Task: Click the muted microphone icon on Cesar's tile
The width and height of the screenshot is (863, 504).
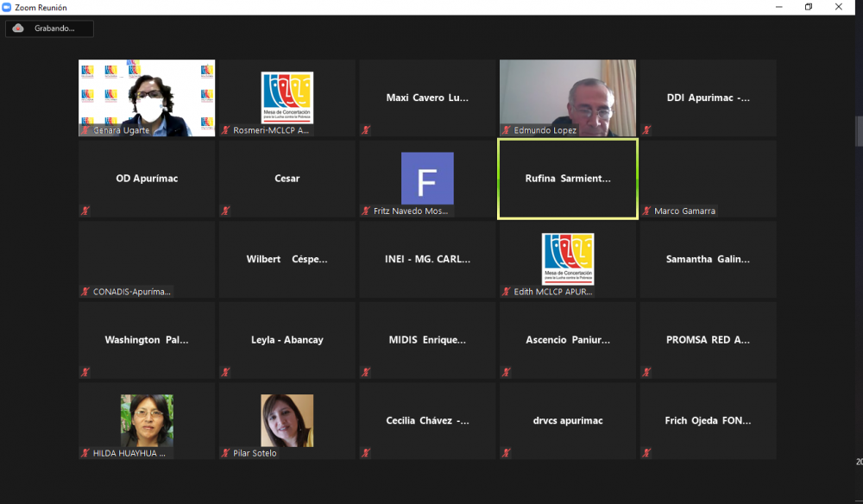Action: [x=225, y=211]
